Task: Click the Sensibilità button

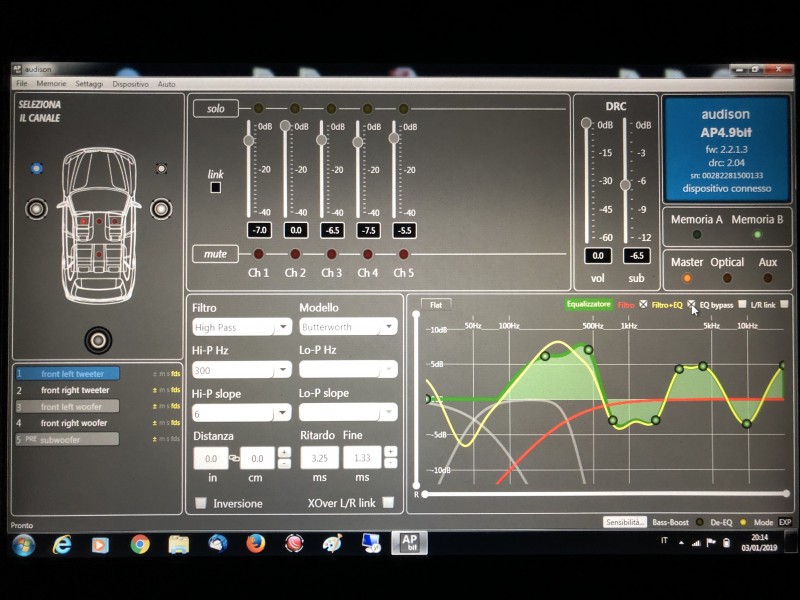Action: tap(625, 522)
